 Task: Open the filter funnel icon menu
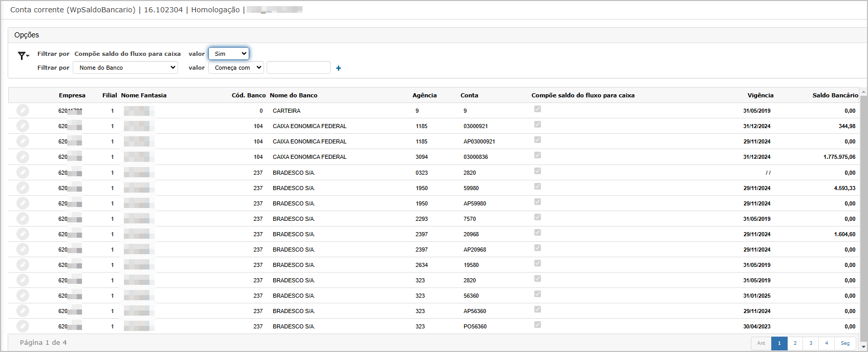[23, 55]
